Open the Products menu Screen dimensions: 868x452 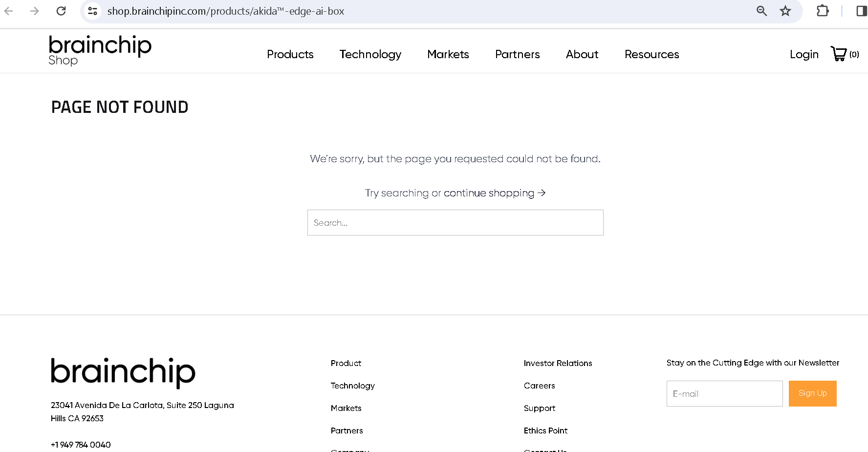(x=290, y=54)
